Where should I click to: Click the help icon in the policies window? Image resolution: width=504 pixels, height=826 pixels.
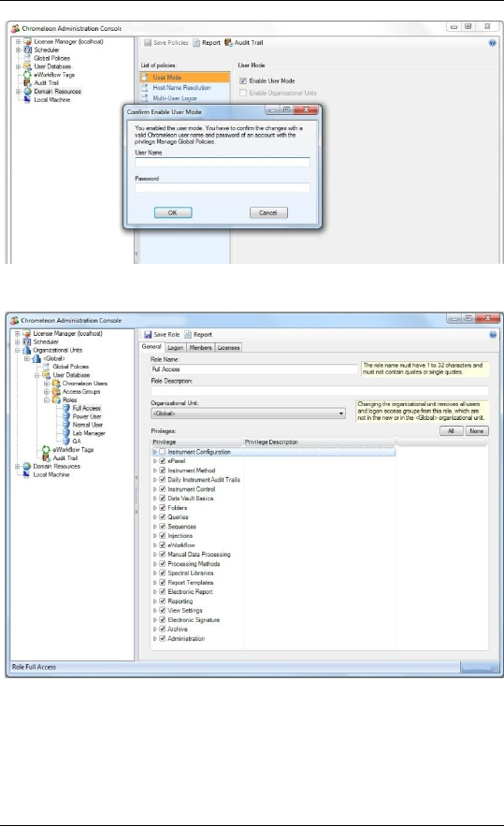493,43
